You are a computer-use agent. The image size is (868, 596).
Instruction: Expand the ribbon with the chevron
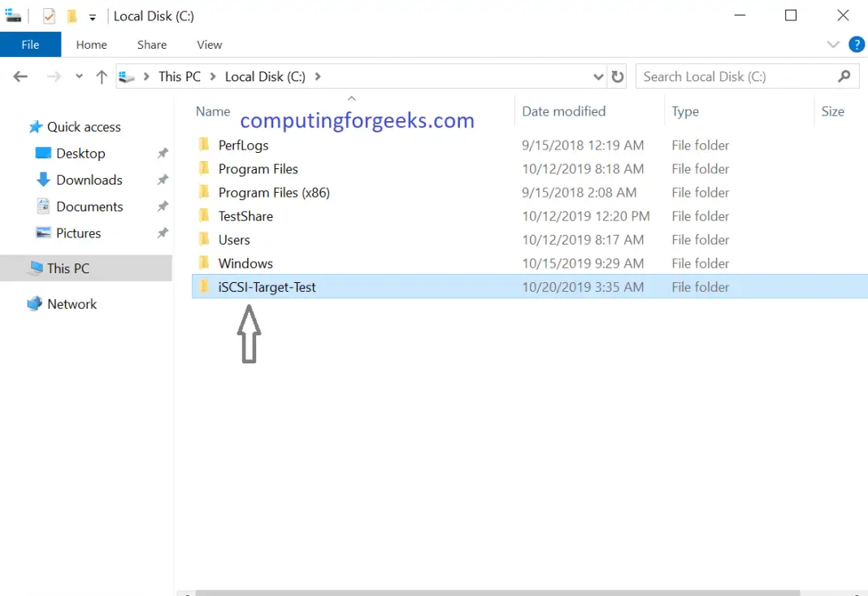[832, 45]
